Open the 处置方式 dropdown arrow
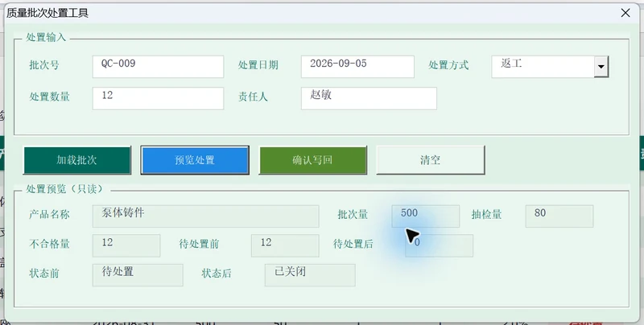644x325 pixels. coord(601,67)
